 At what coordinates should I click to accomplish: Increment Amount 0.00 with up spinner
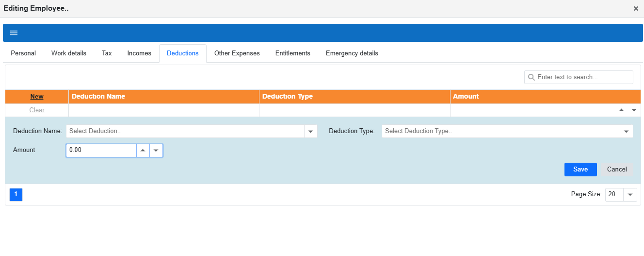coord(143,151)
